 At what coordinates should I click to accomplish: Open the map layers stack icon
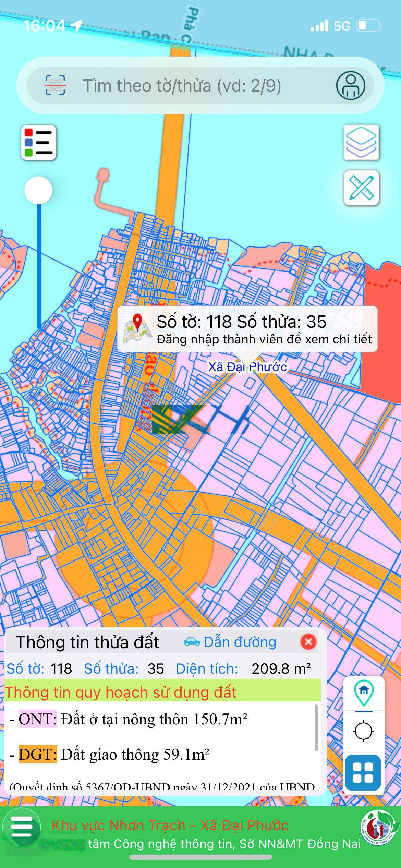pos(361,142)
